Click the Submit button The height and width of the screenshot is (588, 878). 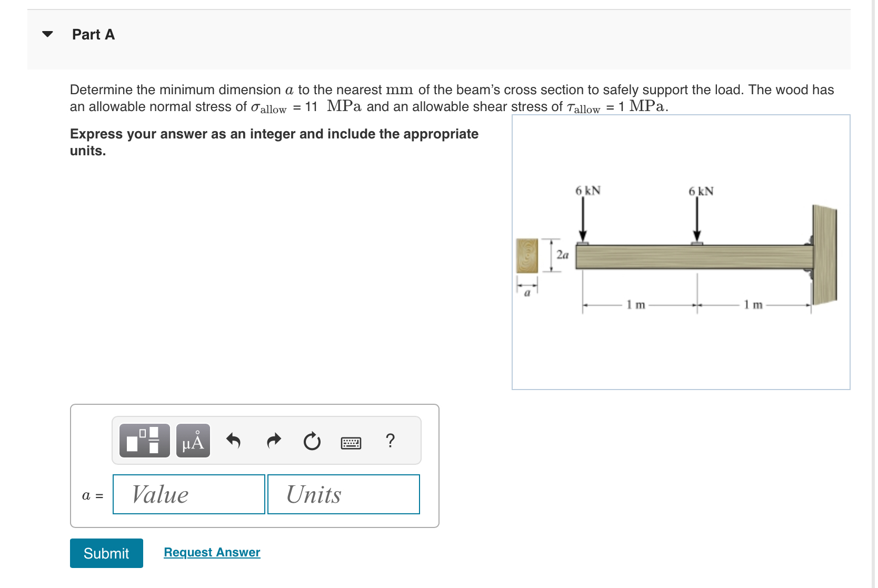pyautogui.click(x=106, y=553)
